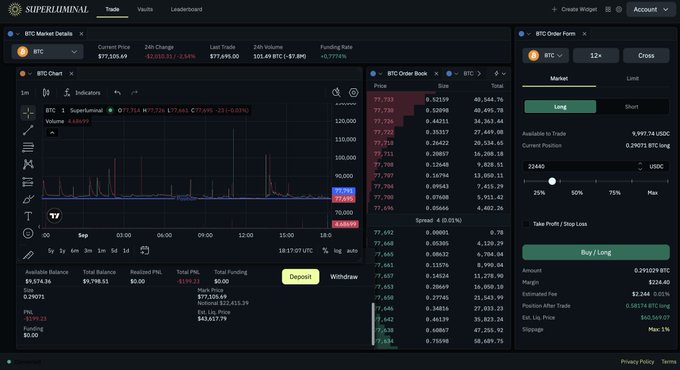Select the 5y chart range
This screenshot has height=370, width=680.
click(x=51, y=251)
